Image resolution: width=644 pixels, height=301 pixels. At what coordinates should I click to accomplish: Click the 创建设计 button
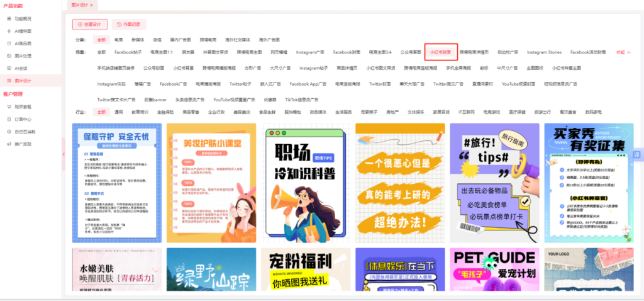89,25
